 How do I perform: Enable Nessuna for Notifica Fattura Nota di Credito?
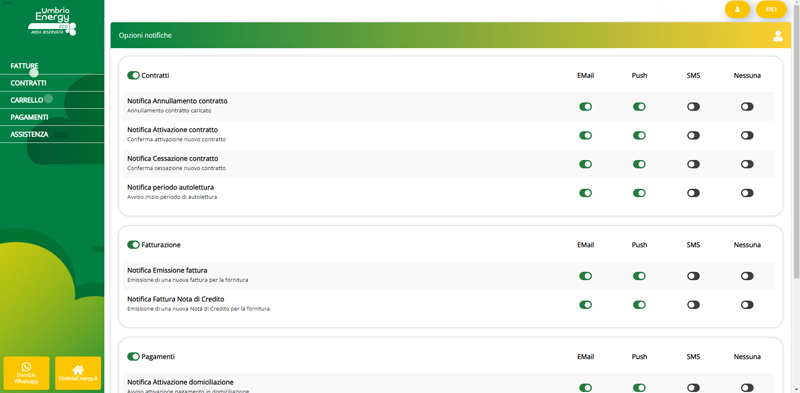(x=747, y=305)
